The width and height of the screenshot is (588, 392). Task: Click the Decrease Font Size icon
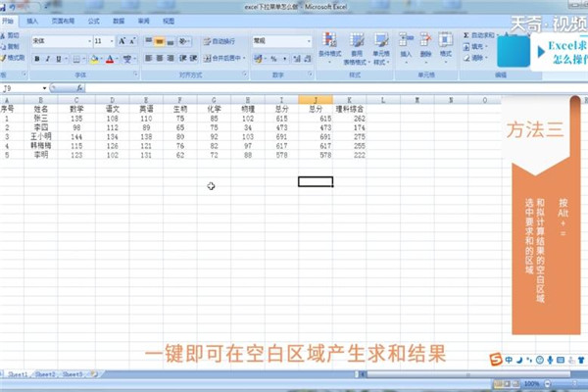click(132, 41)
